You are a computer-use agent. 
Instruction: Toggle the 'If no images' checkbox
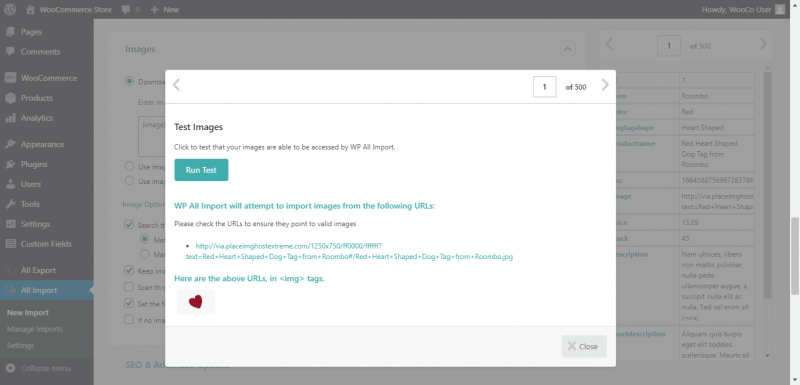[130, 320]
